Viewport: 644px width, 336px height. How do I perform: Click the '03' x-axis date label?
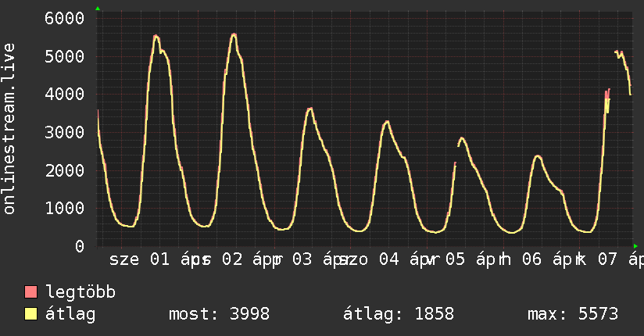(x=302, y=259)
